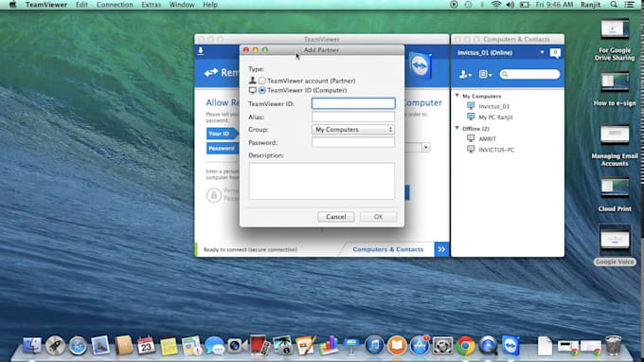Viewport: 644px width, 362px height.
Task: Click into the TeamViewer ID field
Action: tap(353, 103)
